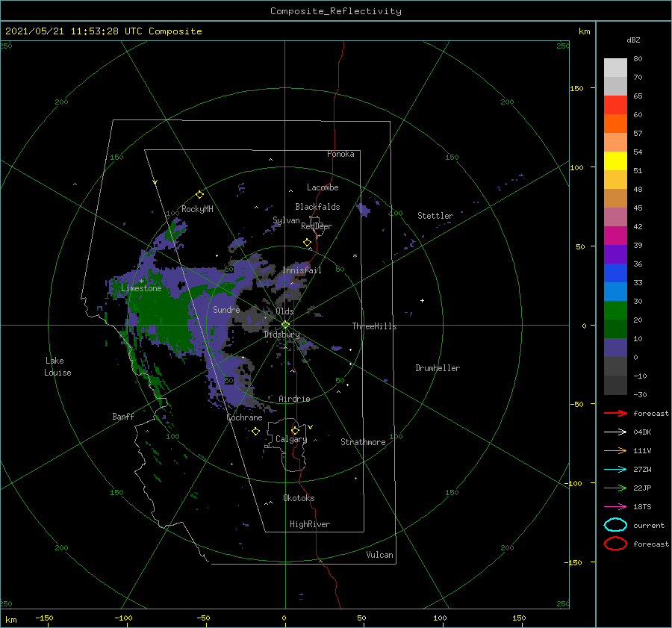Click the Airdrie city label

(x=294, y=399)
